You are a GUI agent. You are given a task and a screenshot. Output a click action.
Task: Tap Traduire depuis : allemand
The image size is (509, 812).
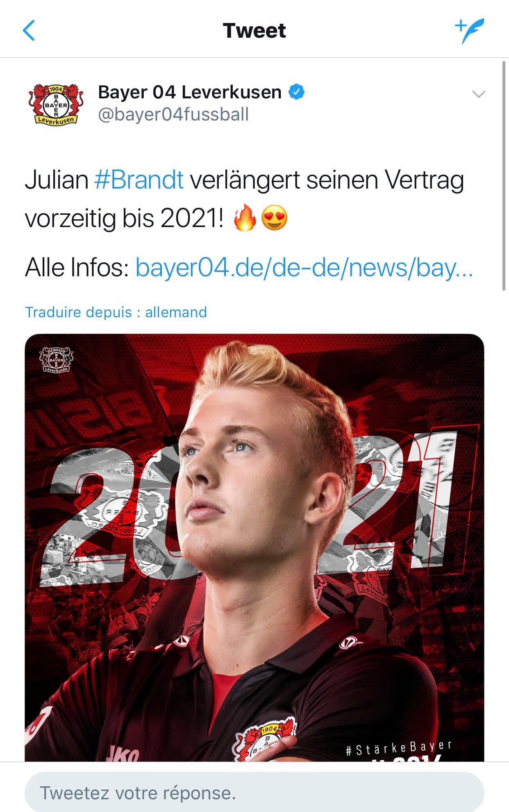point(116,312)
